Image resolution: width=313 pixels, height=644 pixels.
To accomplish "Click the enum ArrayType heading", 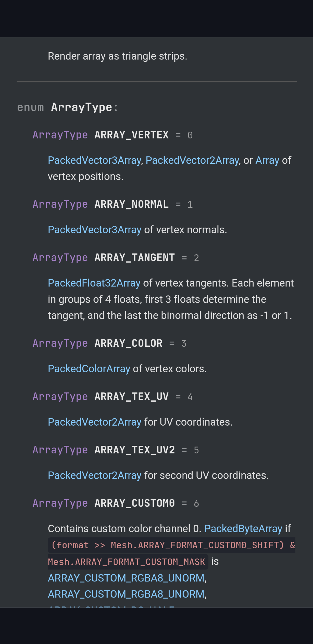I will [x=67, y=107].
